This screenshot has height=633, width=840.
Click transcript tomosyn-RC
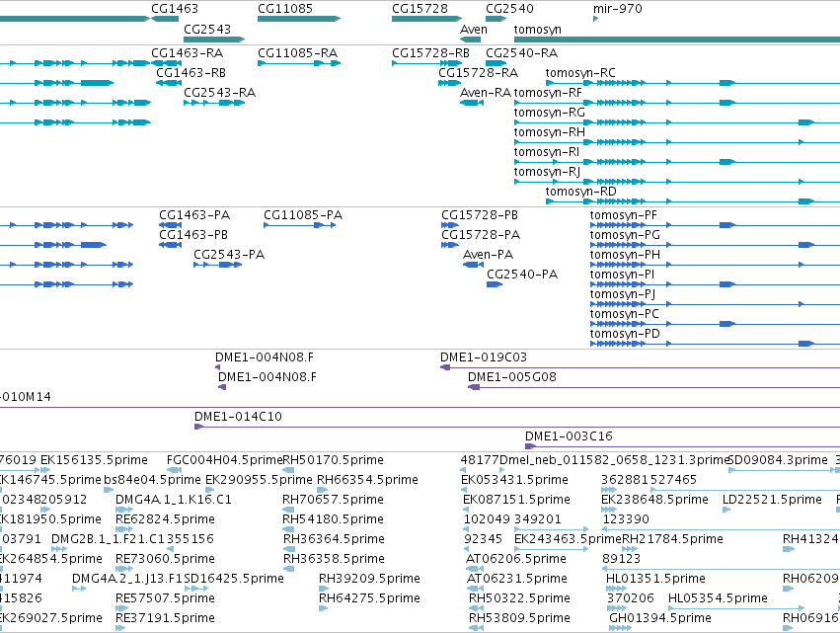tap(580, 73)
